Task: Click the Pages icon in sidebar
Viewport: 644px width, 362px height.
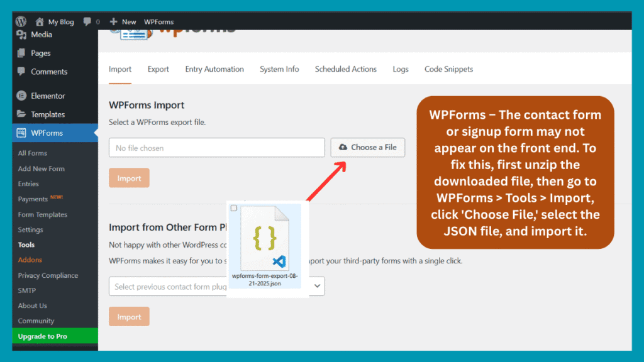Action: point(21,53)
